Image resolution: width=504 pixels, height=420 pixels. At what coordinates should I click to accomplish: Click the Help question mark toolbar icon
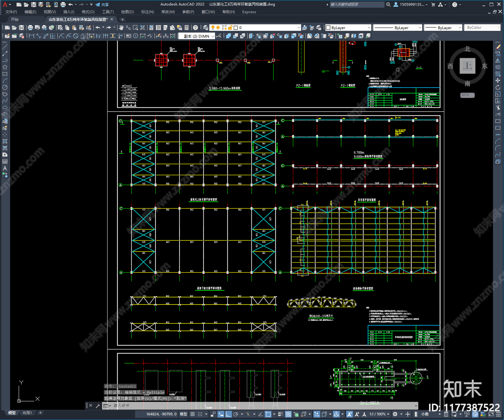196,28
